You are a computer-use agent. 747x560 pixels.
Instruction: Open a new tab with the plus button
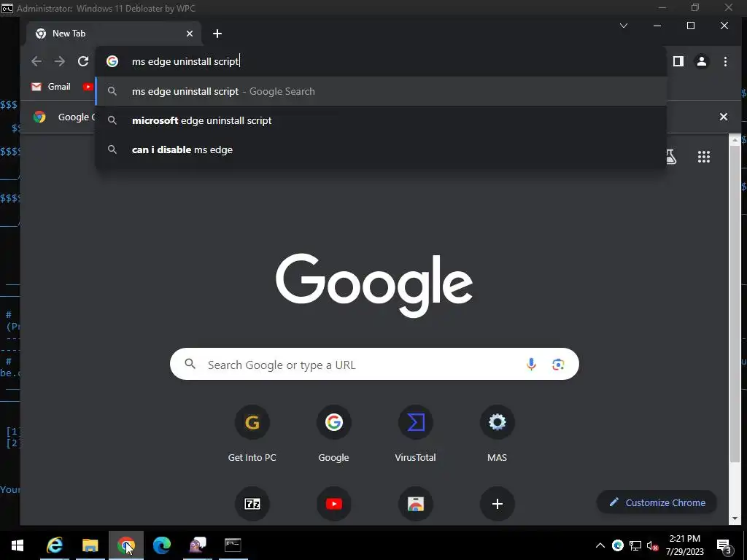217,34
